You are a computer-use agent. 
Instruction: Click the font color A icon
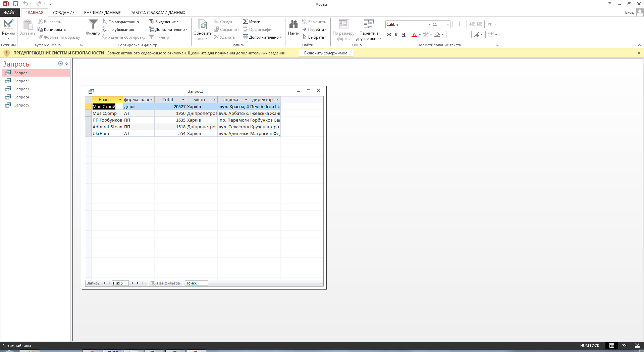pyautogui.click(x=414, y=34)
